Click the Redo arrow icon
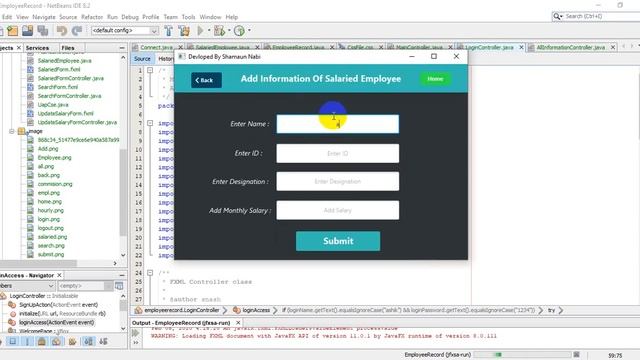The image size is (640, 360). click(77, 31)
